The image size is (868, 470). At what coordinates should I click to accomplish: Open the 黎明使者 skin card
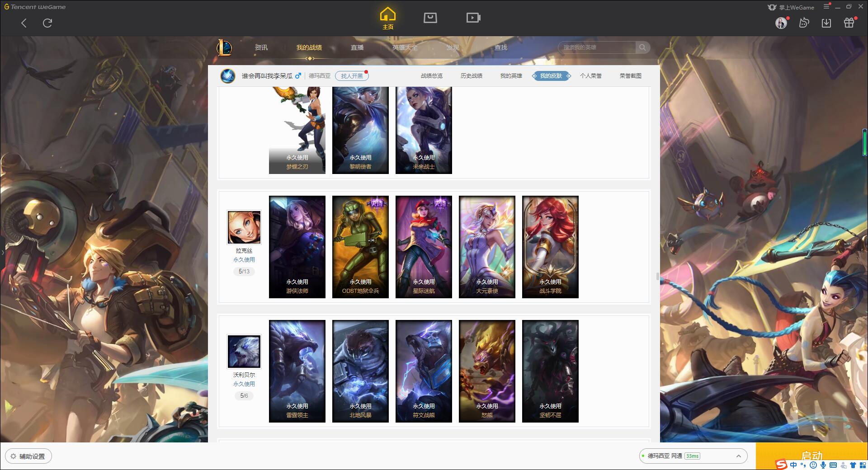[x=360, y=130]
